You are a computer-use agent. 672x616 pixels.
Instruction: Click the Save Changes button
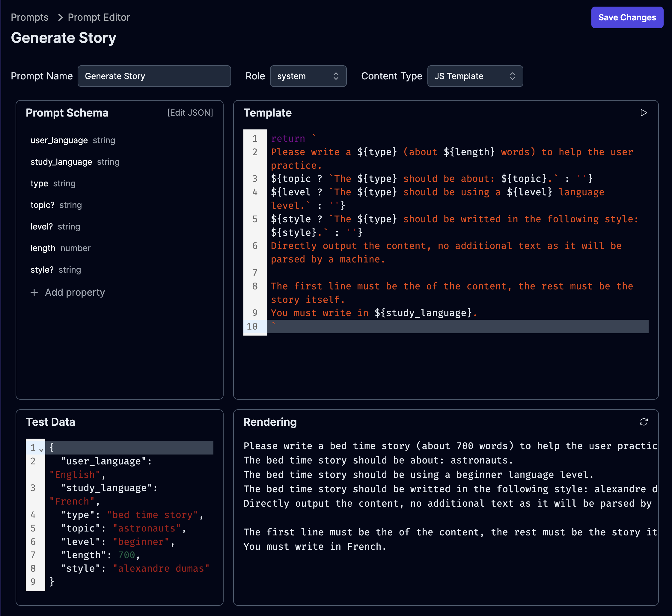[627, 17]
